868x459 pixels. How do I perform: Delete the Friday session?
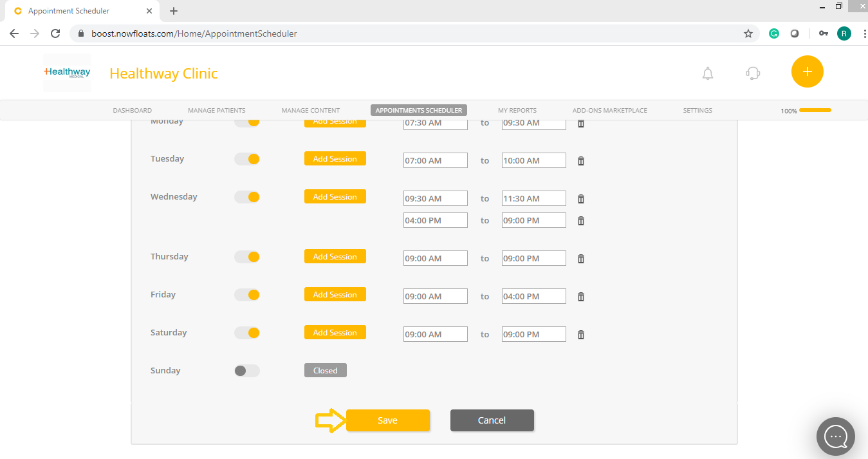coord(581,297)
